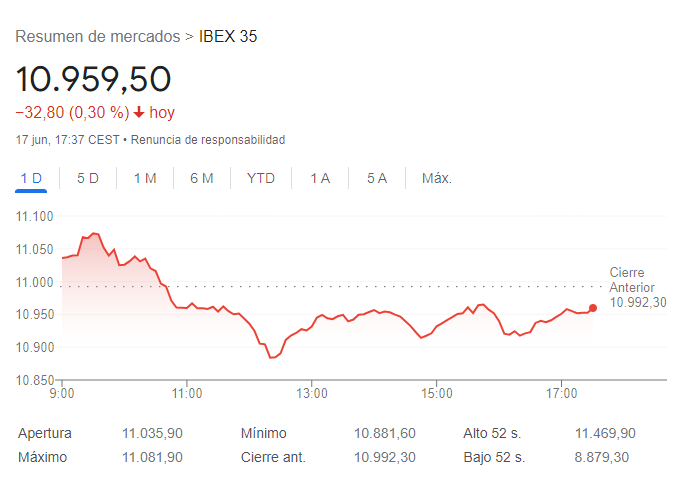Click the Mínimo value 10.881,60

[385, 433]
